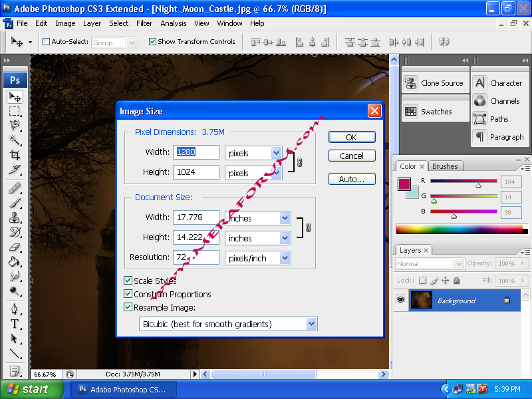The width and height of the screenshot is (532, 399).
Task: Select the Polygonal Lasso tool
Action: [15, 125]
